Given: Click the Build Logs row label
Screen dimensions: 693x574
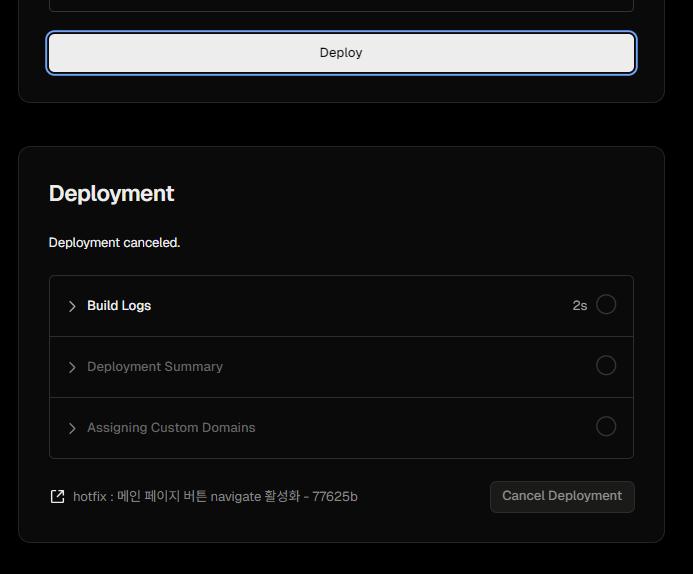Looking at the screenshot, I should [119, 306].
